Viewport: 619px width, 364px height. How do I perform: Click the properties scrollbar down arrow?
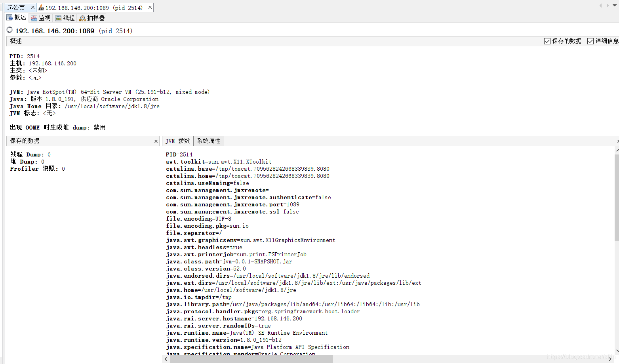pyautogui.click(x=617, y=351)
